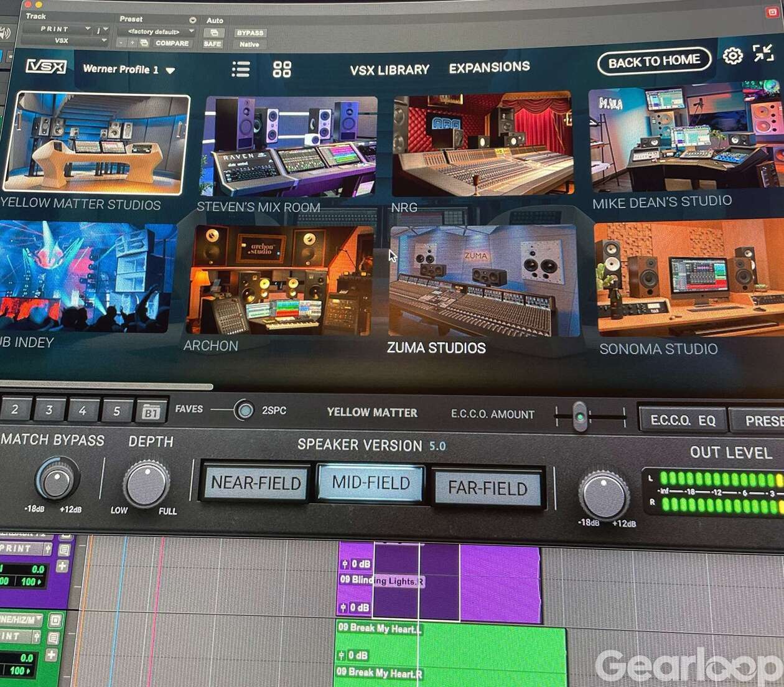Open the VSX LIBRARY tab
The image size is (784, 687).
pos(390,70)
